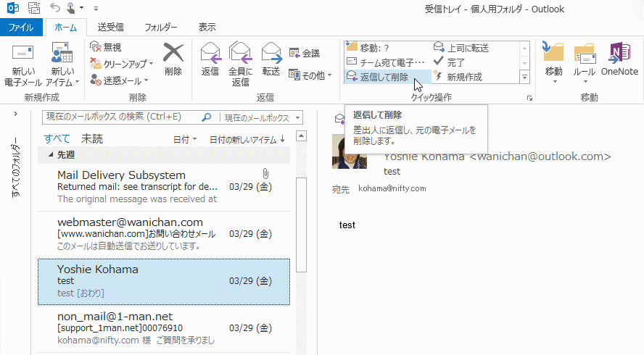
Task: Click the mailbox search field
Action: click(123, 117)
